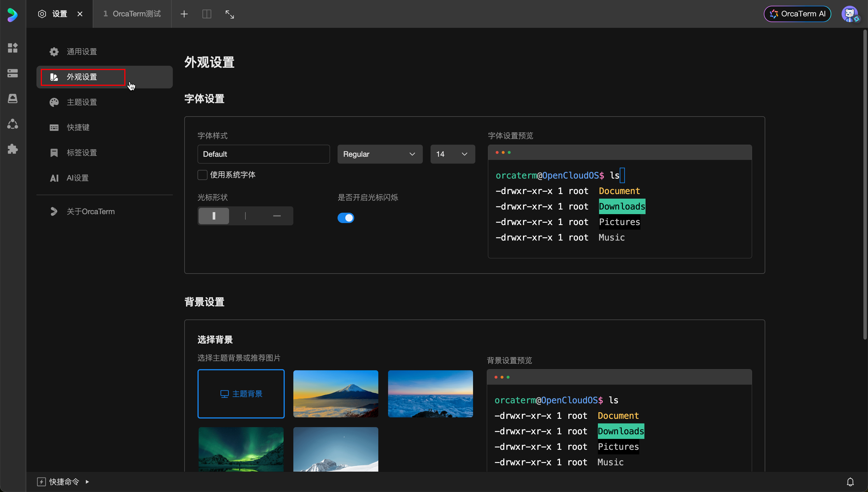This screenshot has width=868, height=492.
Task: Click the page vertical scrollbar
Action: pyautogui.click(x=865, y=184)
